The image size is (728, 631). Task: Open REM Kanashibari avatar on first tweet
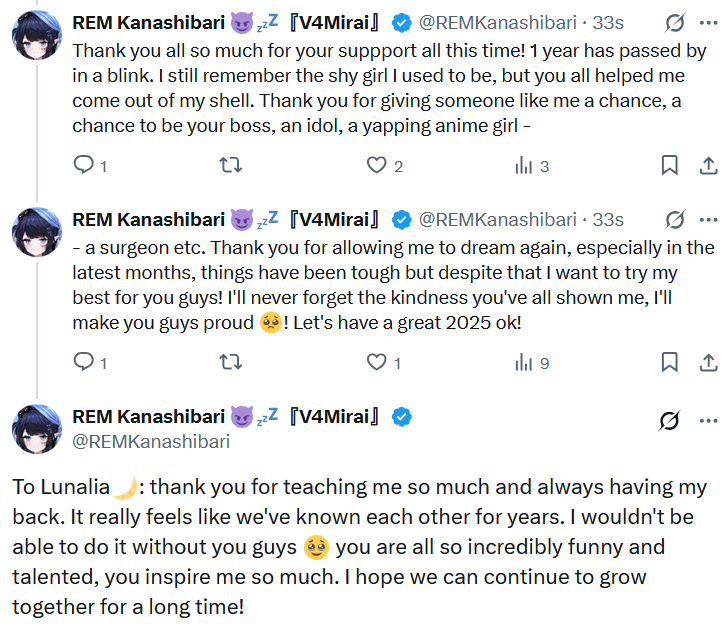[x=38, y=36]
